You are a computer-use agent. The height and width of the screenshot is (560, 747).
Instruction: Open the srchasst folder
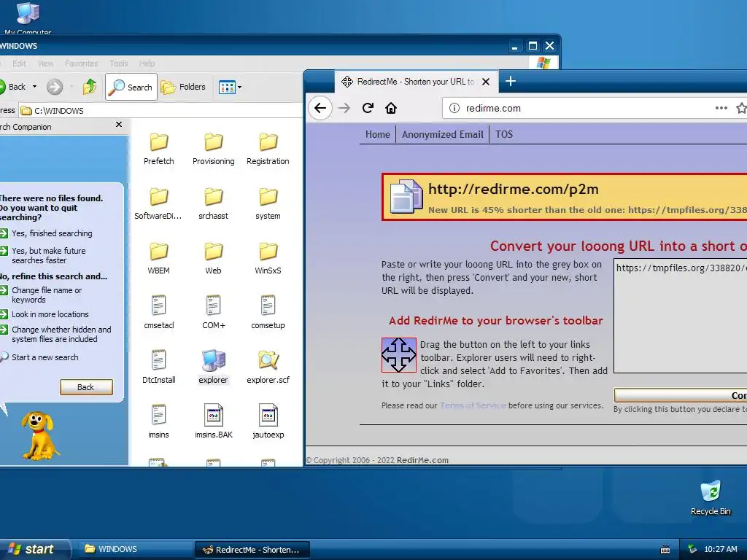tap(214, 204)
